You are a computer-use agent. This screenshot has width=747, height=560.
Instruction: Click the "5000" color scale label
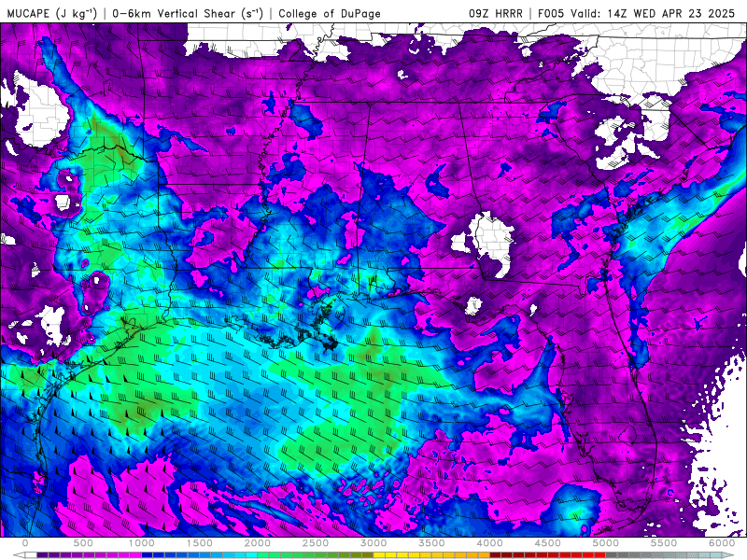[605, 543]
